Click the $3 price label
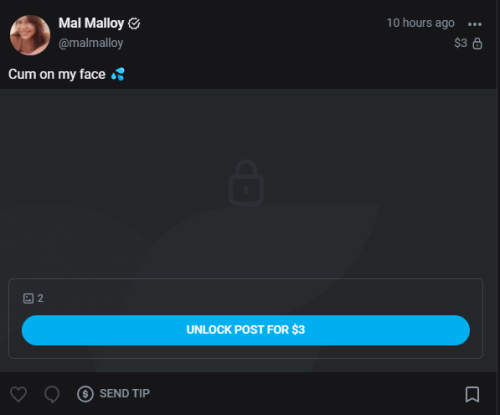This screenshot has width=500, height=415. click(x=461, y=43)
